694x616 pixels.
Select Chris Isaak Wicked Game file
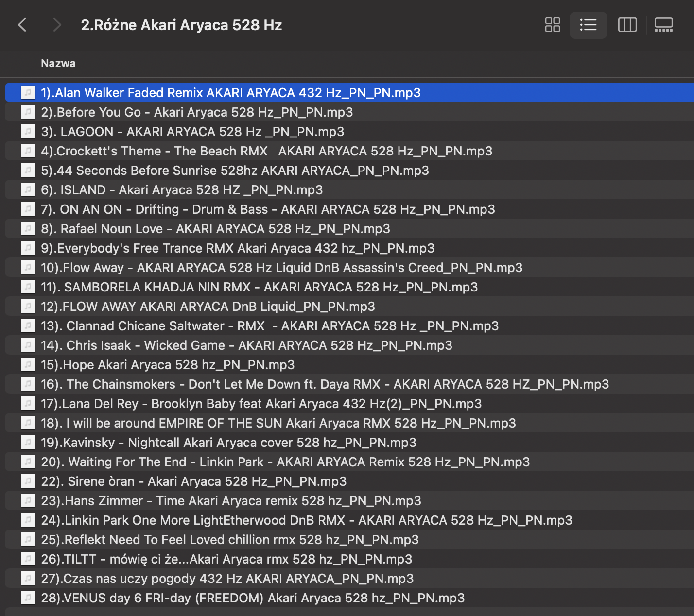pyautogui.click(x=246, y=345)
